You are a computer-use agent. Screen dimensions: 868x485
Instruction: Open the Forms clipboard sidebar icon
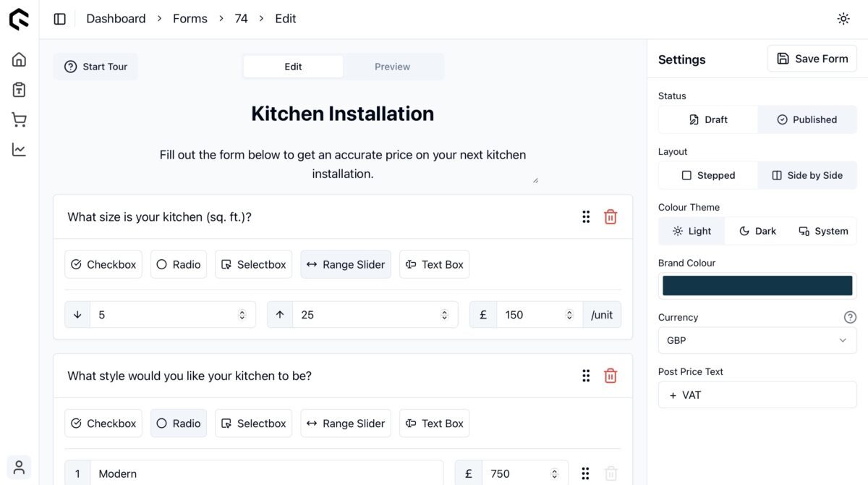pyautogui.click(x=19, y=90)
